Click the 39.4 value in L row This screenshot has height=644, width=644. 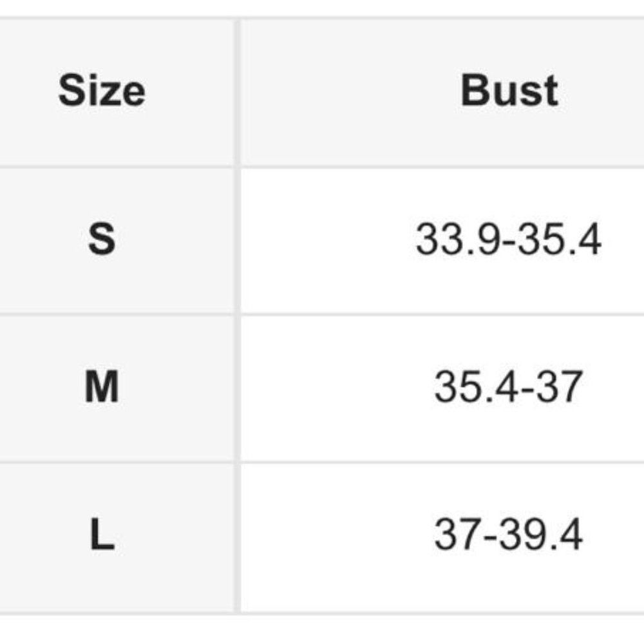(x=542, y=534)
